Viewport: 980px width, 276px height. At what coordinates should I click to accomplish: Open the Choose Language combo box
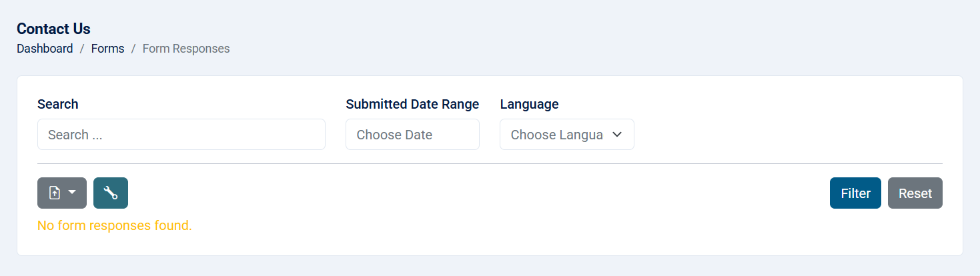(567, 135)
